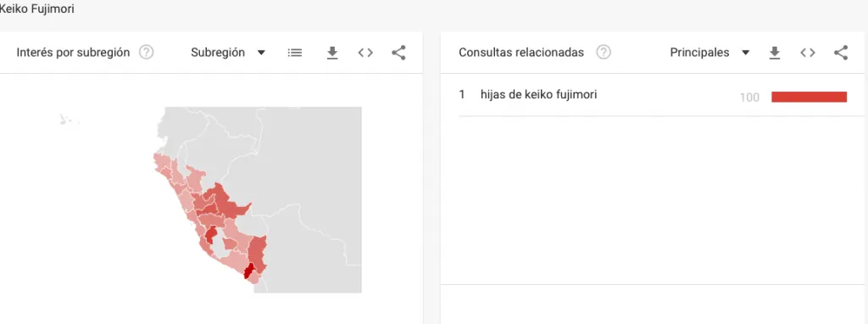This screenshot has height=324, width=868.
Task: Click the Keiko Fujimori search term title
Action: pos(36,8)
